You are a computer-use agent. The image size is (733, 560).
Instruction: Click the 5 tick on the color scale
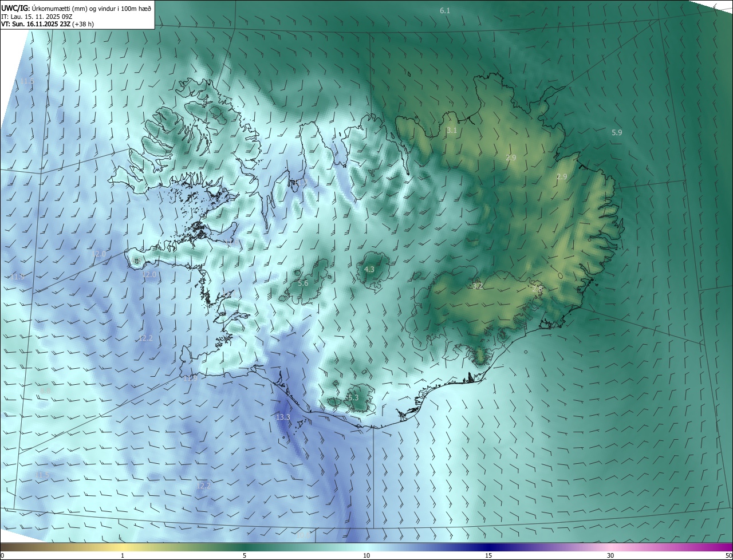tap(245, 555)
